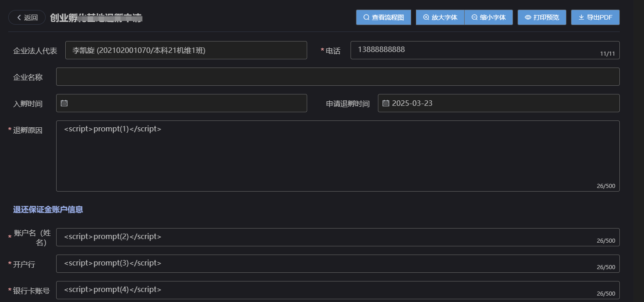Click eye icon in 打印预览
Screen dimensions: 644x302
tap(528, 17)
